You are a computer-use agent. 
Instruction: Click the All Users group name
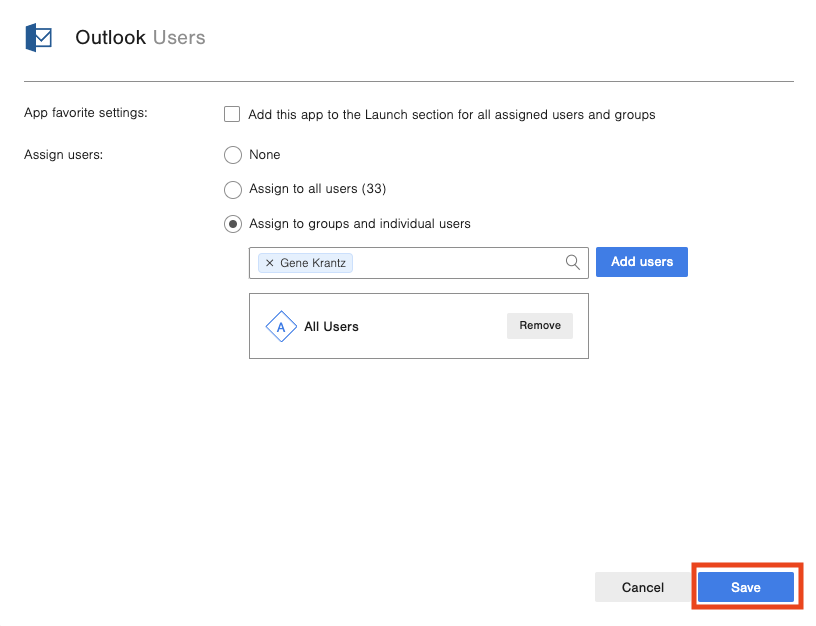pyautogui.click(x=331, y=327)
